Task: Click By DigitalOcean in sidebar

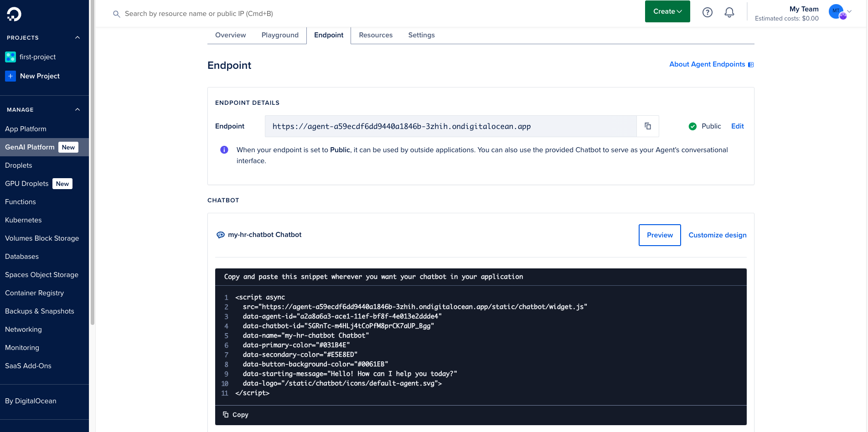Action: point(31,401)
